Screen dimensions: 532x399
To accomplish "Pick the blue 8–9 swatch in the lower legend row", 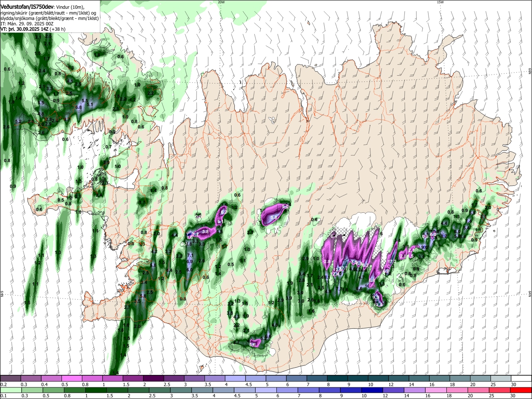I will click(330, 390).
